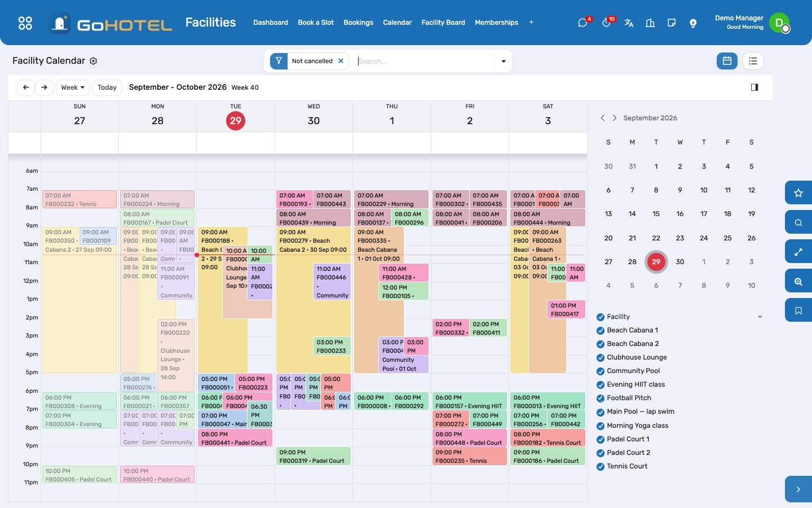This screenshot has width=812, height=508.
Task: Go to next week arrow
Action: click(45, 87)
